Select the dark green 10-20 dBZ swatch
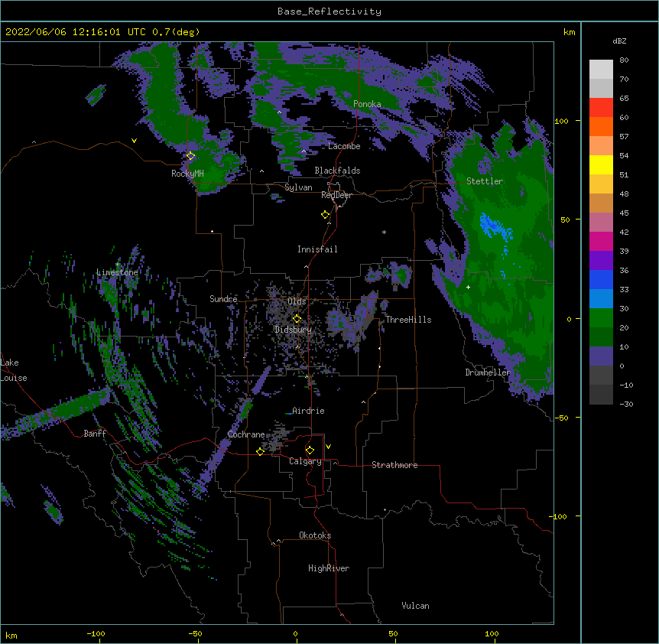The width and height of the screenshot is (659, 644). (x=601, y=337)
